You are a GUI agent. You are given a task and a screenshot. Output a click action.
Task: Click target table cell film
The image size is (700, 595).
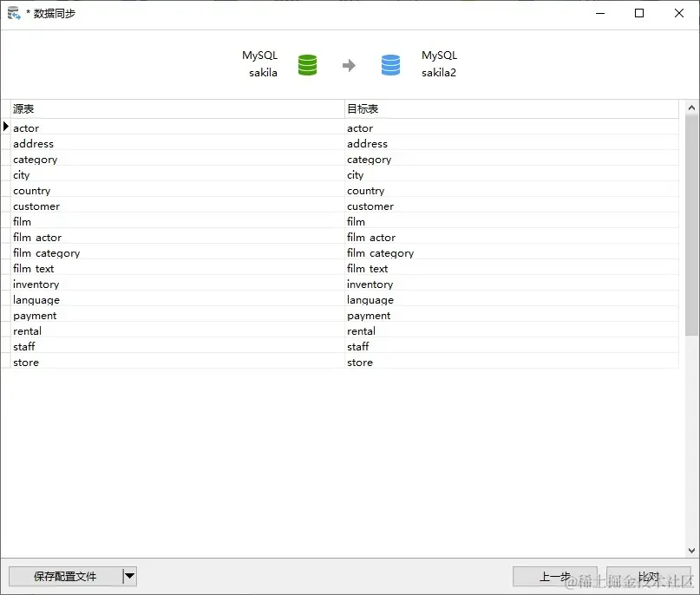click(512, 220)
